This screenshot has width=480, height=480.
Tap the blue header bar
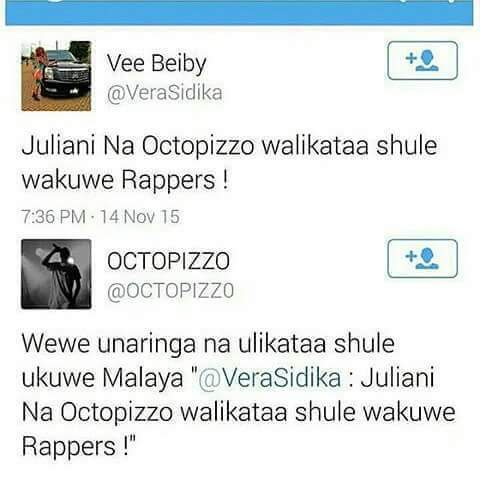point(239,12)
